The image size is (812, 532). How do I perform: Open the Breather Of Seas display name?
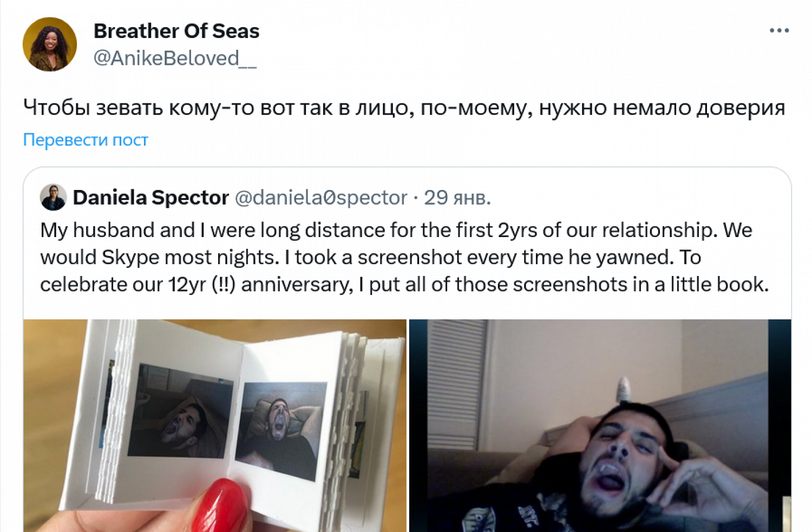176,31
